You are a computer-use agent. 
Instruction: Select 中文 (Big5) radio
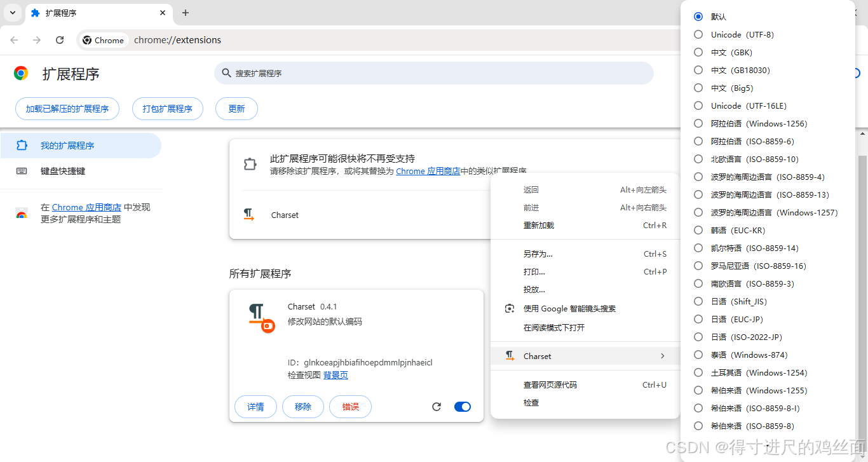698,88
